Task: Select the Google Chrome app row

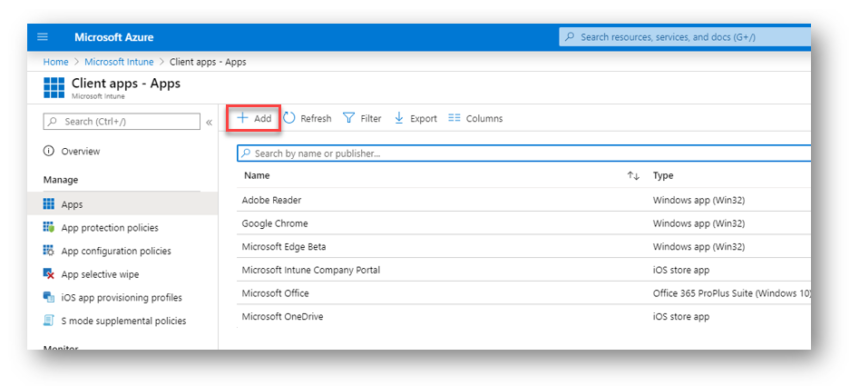Action: tap(524, 223)
